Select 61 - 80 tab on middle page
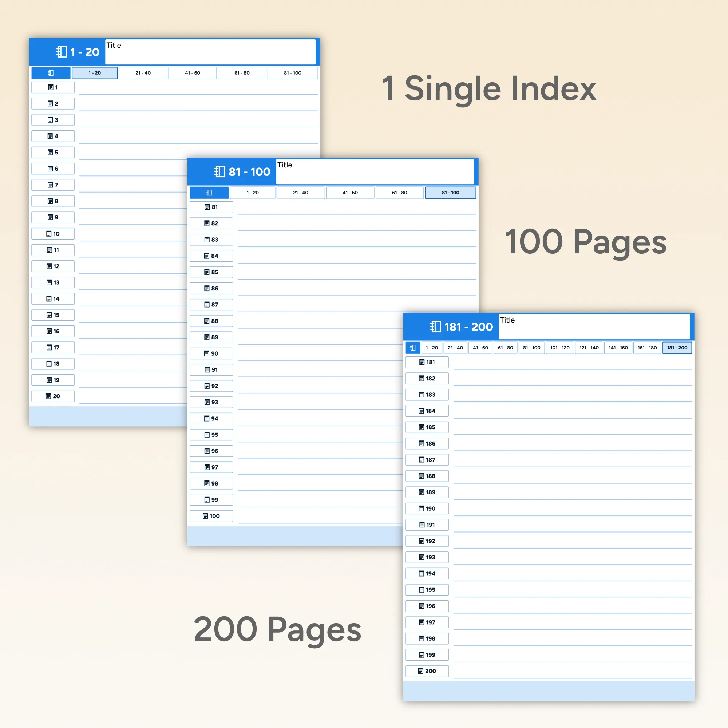This screenshot has width=728, height=728. click(x=399, y=193)
